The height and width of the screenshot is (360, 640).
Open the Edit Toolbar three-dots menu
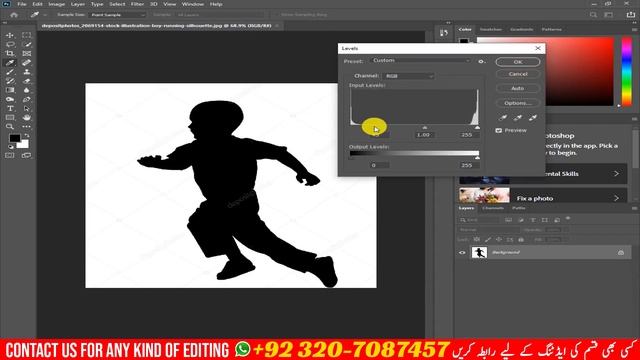point(27,127)
